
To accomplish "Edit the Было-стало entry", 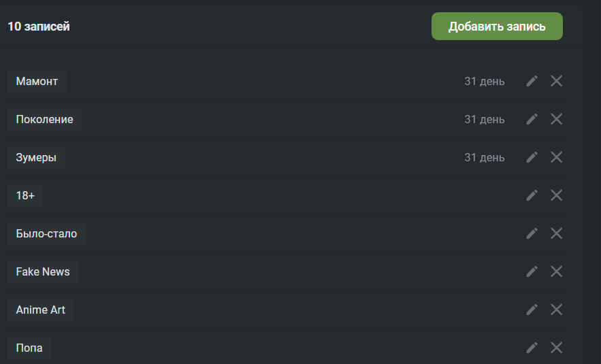I will [x=532, y=233].
